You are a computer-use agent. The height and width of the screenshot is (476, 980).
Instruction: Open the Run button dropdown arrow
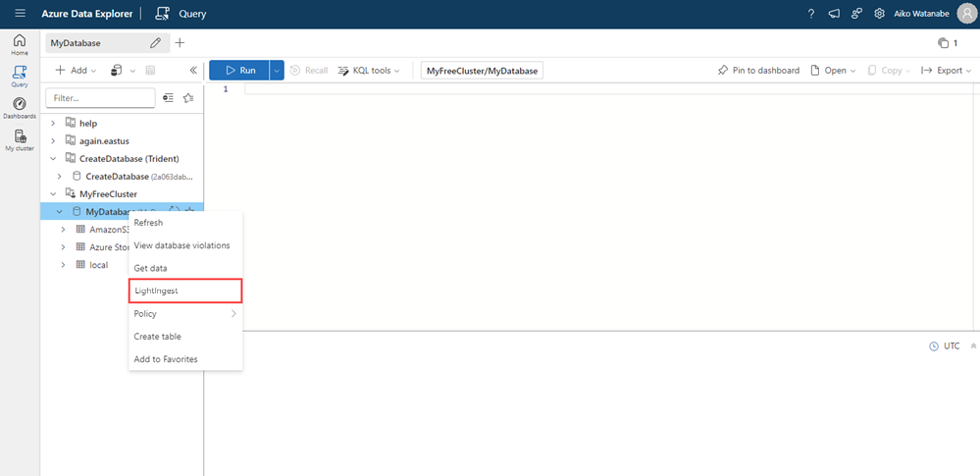click(277, 70)
